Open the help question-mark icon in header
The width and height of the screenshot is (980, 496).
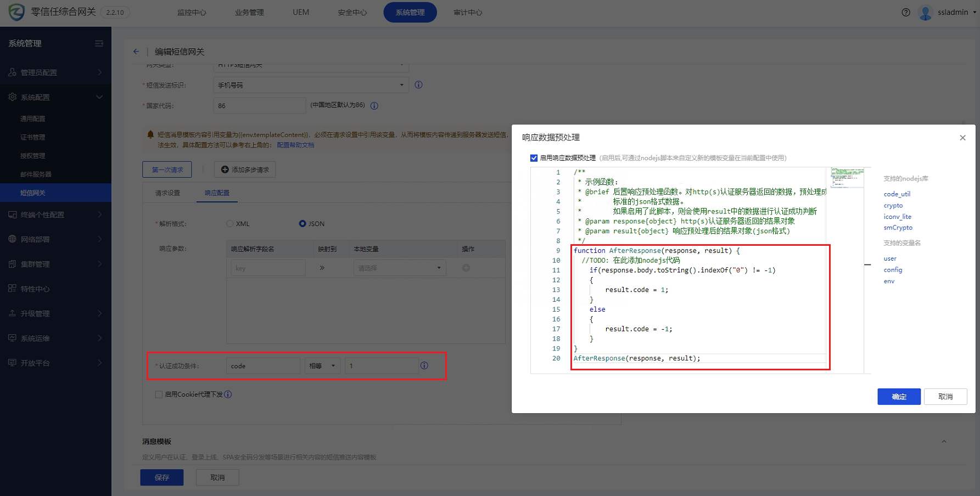click(x=906, y=12)
